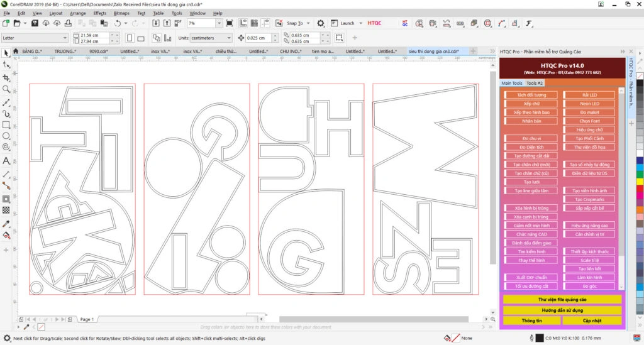Select the Pick tool in toolbox

[6, 54]
